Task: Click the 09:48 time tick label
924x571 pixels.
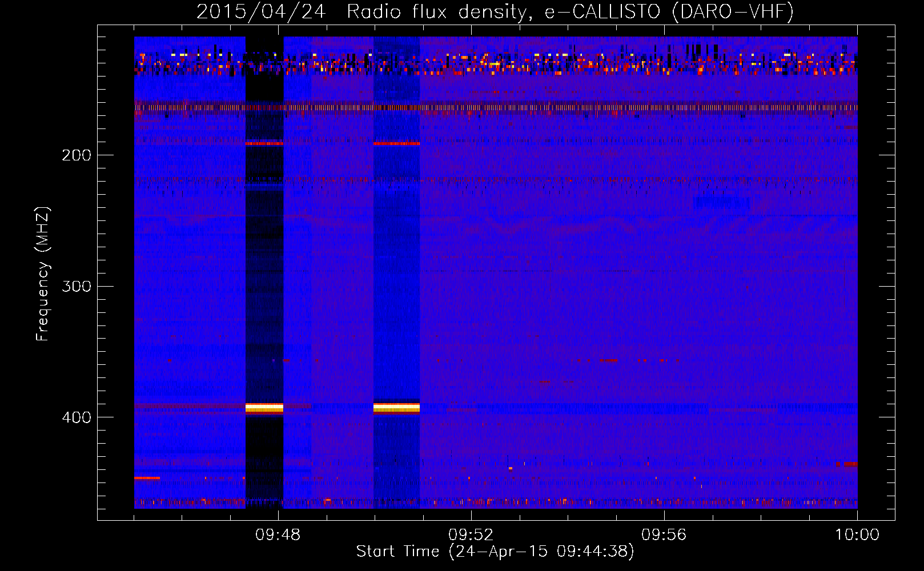Action: point(278,535)
